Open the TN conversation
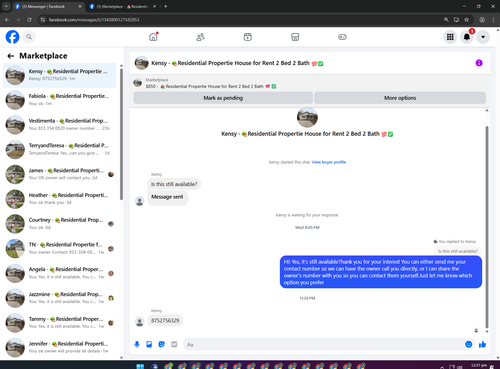Screen dimensions: 500x369 pos(59,248)
